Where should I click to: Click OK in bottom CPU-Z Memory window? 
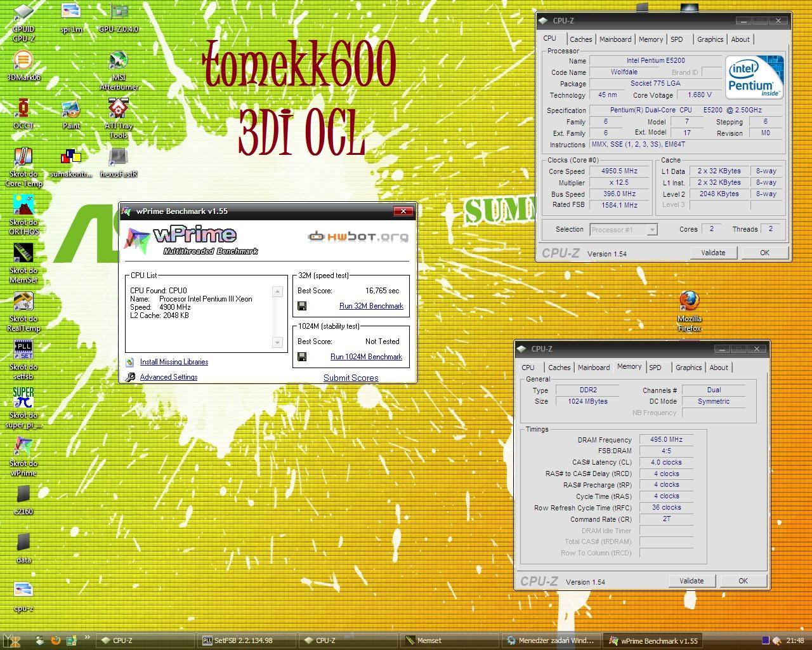click(743, 581)
